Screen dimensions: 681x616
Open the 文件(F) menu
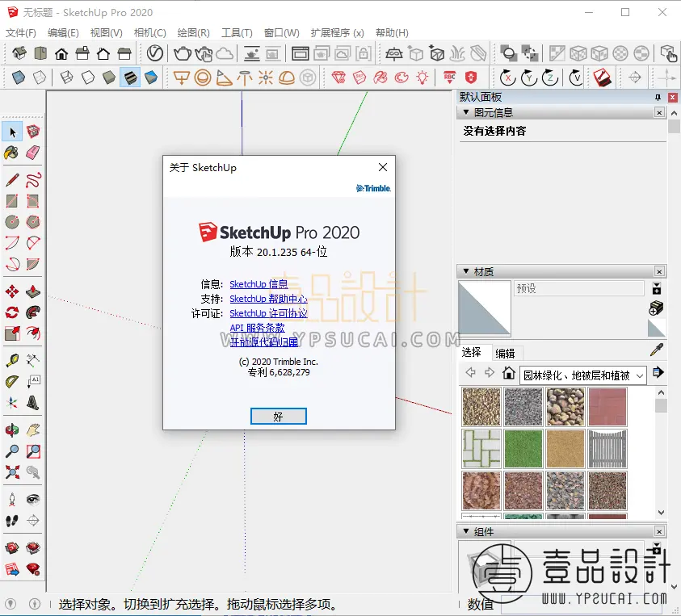20,33
